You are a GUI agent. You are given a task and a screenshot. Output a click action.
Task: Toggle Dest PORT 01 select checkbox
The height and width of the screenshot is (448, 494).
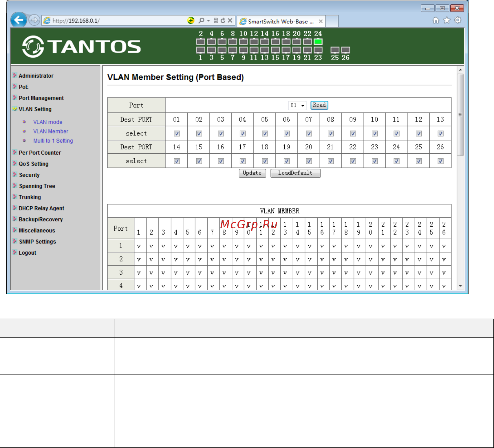click(x=177, y=133)
